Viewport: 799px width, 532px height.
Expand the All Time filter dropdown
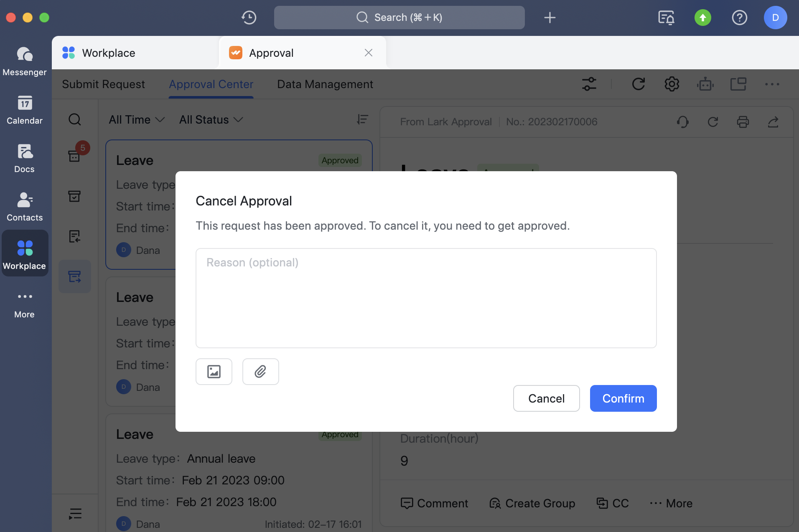136,120
